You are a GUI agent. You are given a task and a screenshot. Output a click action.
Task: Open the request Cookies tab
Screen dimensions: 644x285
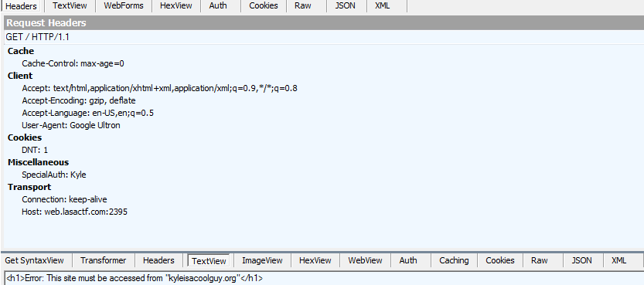tap(264, 5)
